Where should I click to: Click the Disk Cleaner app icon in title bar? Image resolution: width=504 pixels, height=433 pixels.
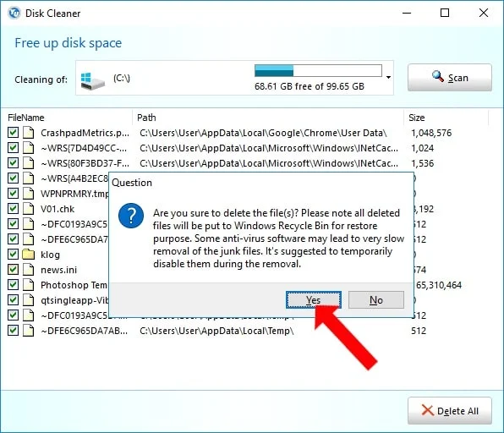pos(14,14)
